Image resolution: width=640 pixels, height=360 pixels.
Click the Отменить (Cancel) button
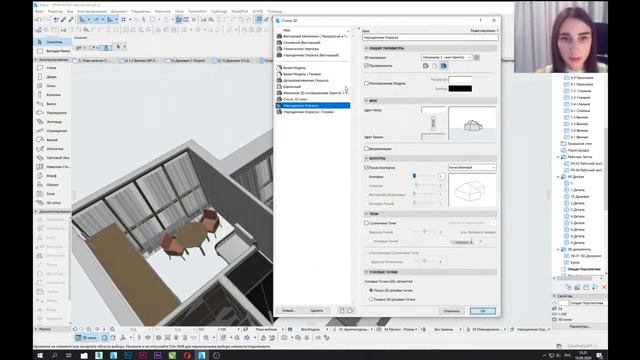click(451, 311)
